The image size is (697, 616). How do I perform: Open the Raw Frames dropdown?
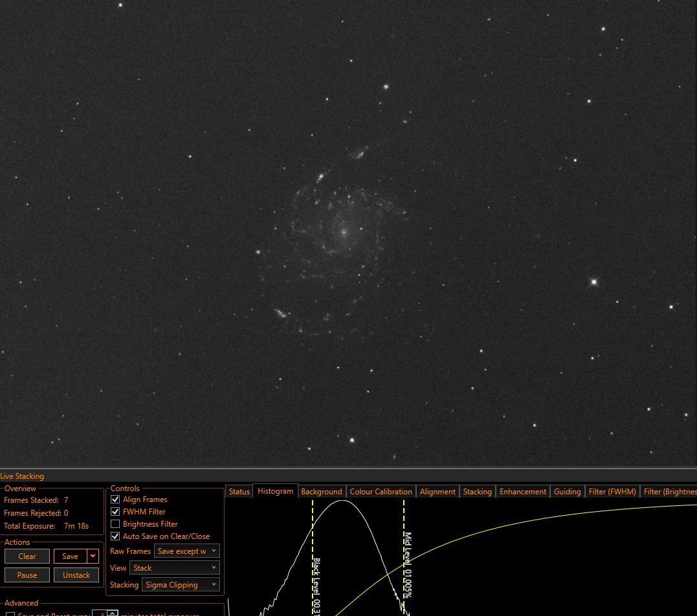point(186,551)
